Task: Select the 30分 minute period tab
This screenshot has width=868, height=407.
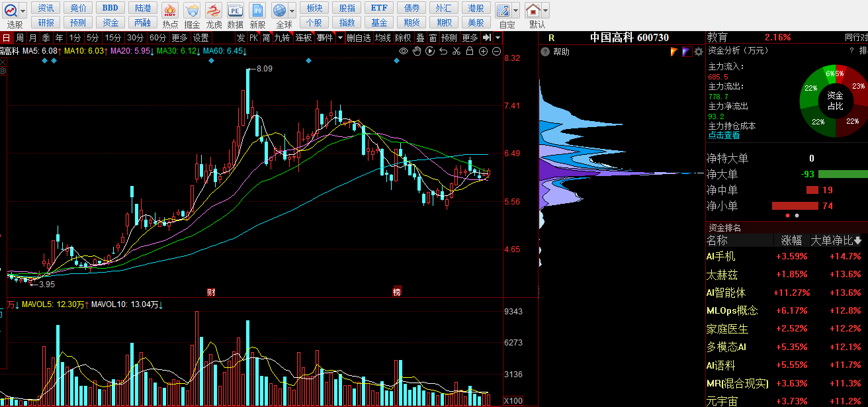Action: pyautogui.click(x=136, y=38)
